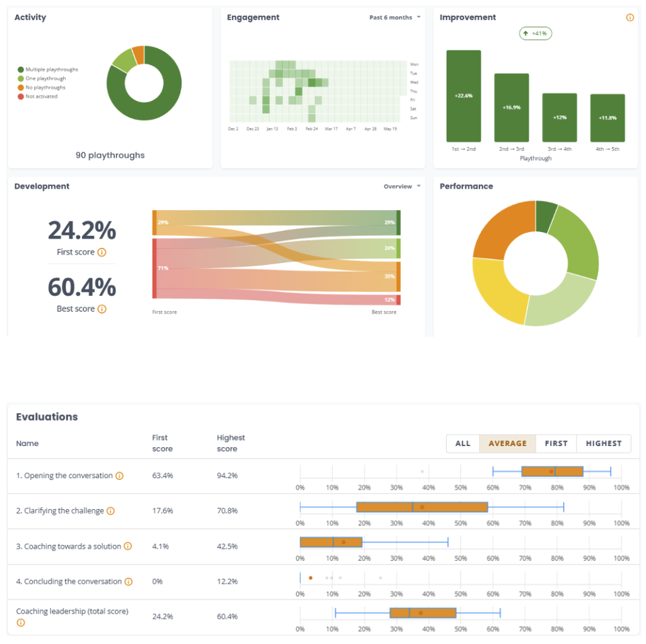Click info icon beside Clarifying the challenge
This screenshot has width=646, height=644.
click(x=110, y=511)
